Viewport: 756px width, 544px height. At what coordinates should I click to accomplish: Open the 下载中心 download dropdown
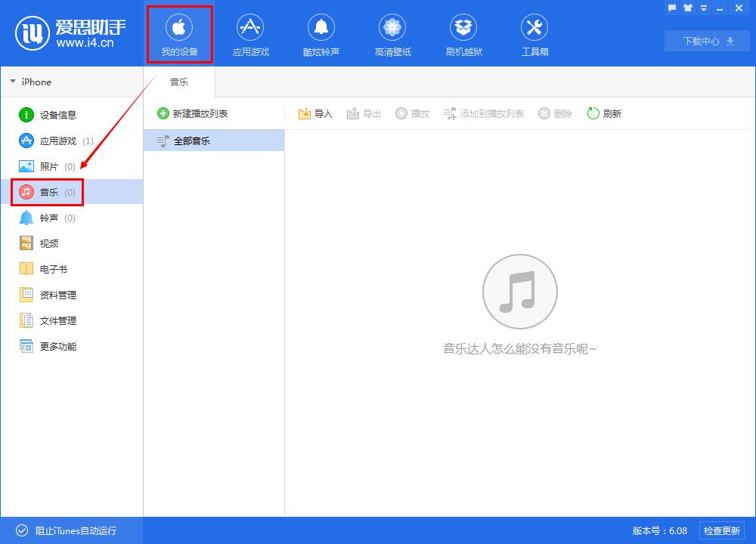point(706,41)
